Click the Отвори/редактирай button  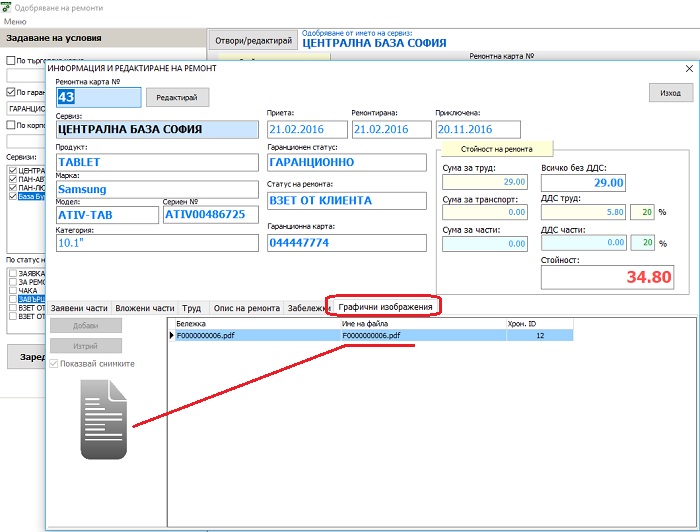coord(254,41)
